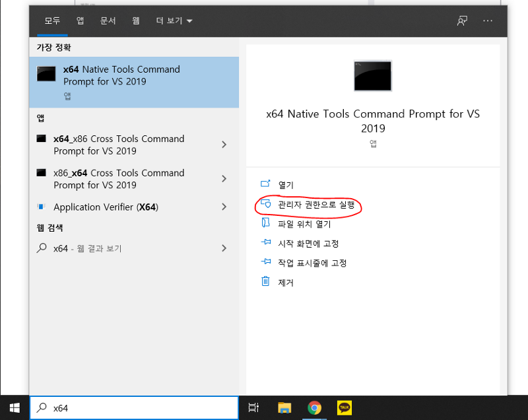The image size is (528, 420).
Task: Click the 열기 open icon
Action: 265,184
